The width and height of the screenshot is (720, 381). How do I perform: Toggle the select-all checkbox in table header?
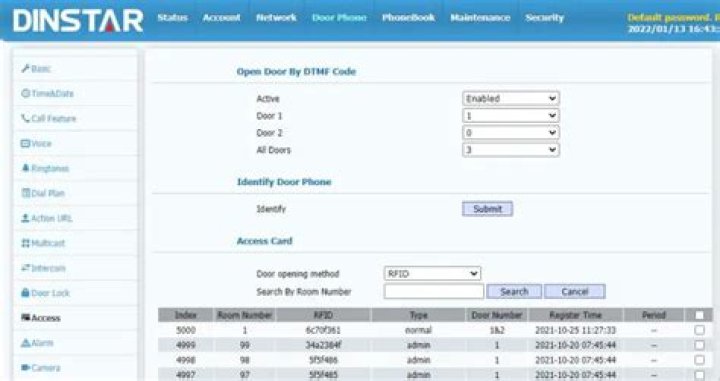(x=699, y=315)
